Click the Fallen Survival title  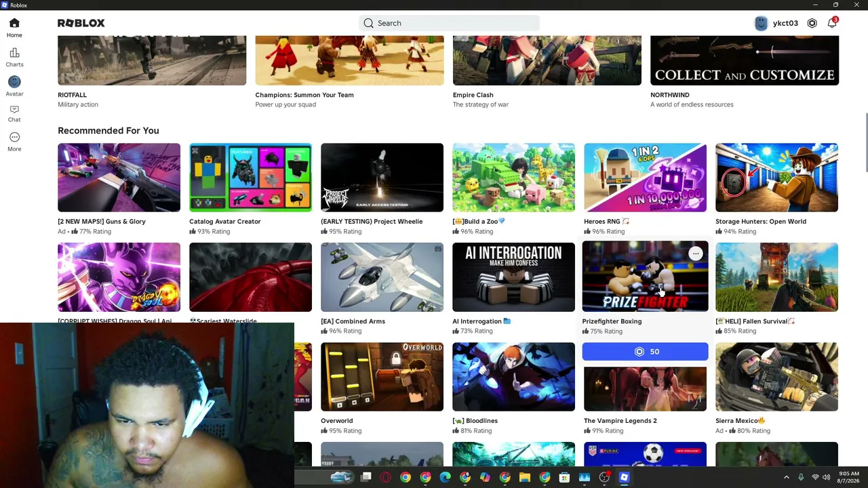[755, 321]
